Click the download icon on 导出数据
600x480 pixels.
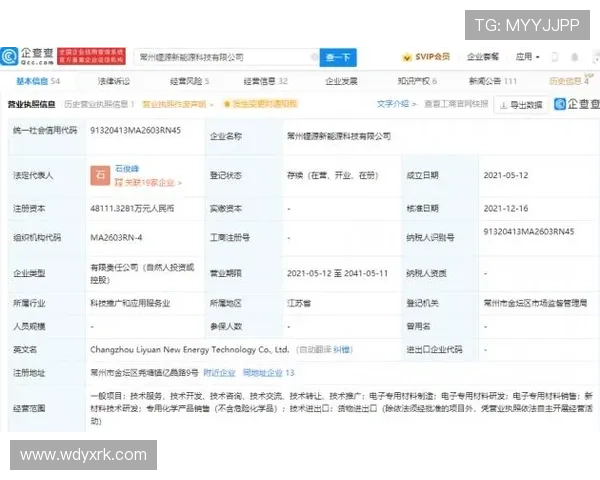[x=504, y=105]
